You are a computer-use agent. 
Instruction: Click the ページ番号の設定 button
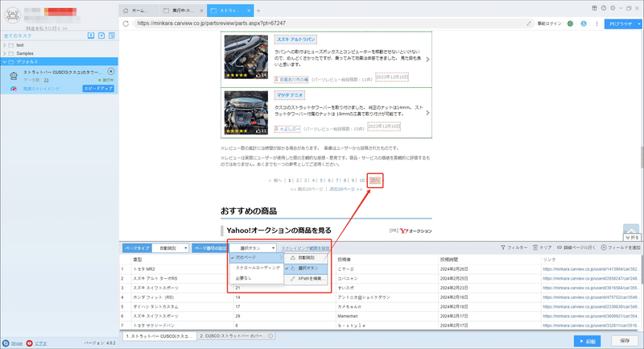tap(210, 248)
